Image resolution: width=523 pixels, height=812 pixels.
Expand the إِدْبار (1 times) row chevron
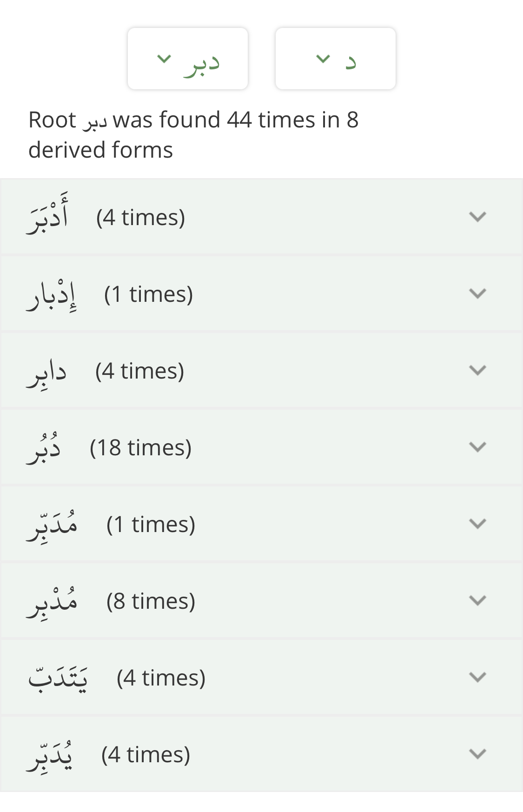tap(477, 293)
